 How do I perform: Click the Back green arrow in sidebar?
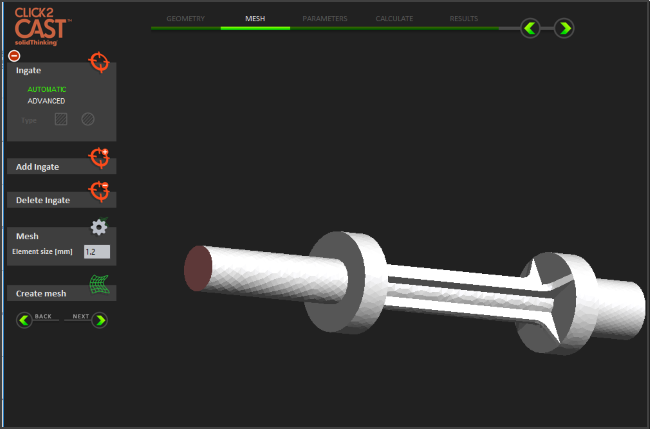click(24, 320)
